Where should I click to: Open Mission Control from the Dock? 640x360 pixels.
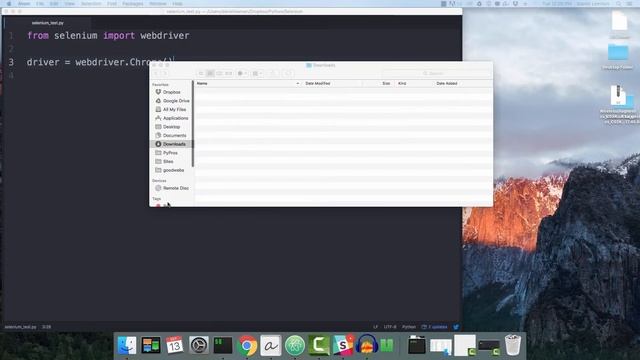pyautogui.click(x=151, y=345)
